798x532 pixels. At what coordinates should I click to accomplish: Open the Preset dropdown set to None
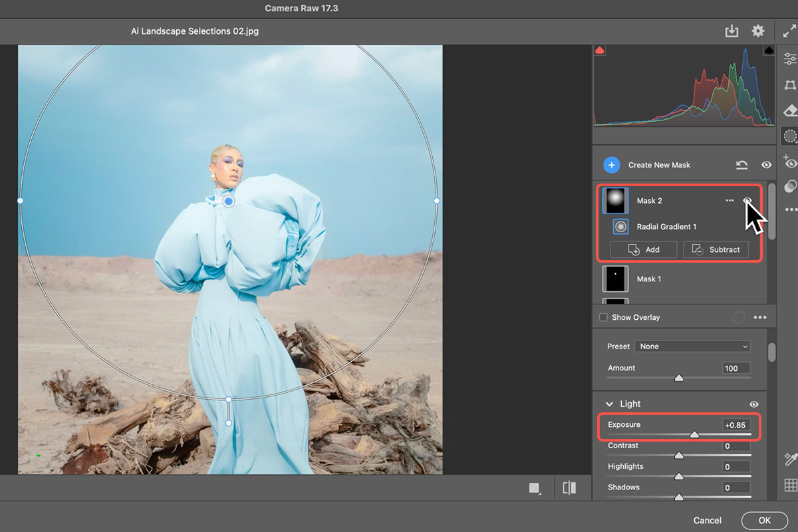tap(692, 346)
